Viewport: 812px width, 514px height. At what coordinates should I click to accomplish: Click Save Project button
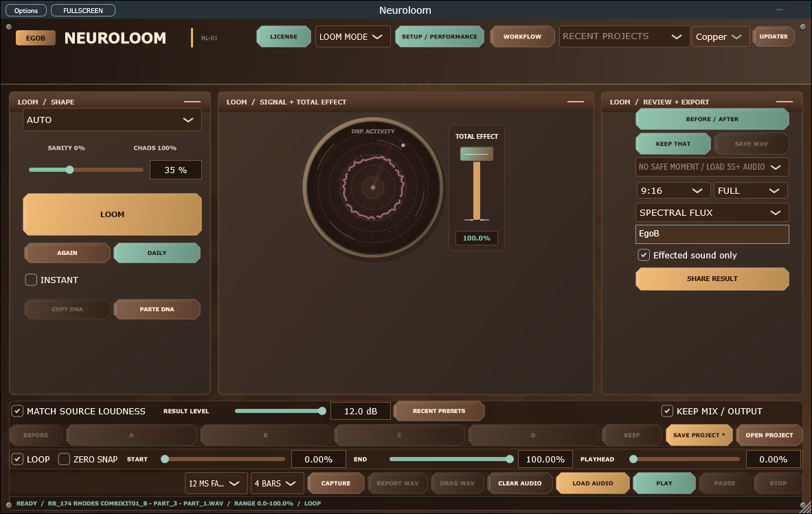click(699, 435)
